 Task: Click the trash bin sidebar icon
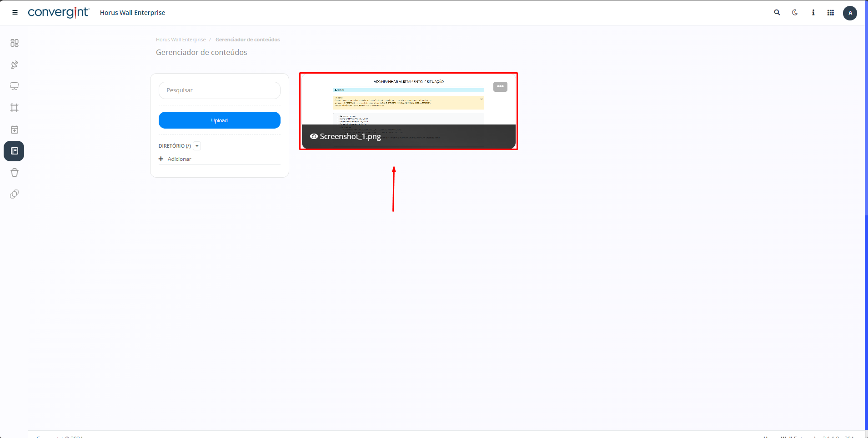point(15,173)
